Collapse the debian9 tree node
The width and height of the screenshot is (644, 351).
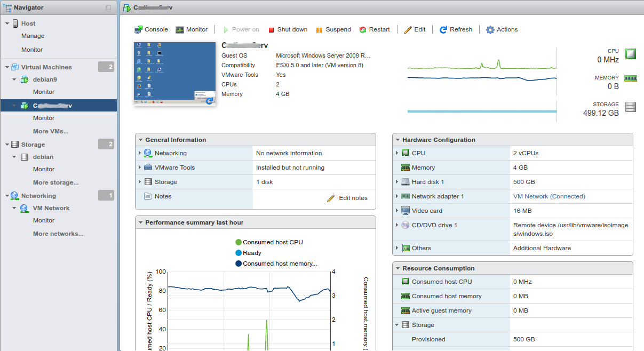point(14,79)
